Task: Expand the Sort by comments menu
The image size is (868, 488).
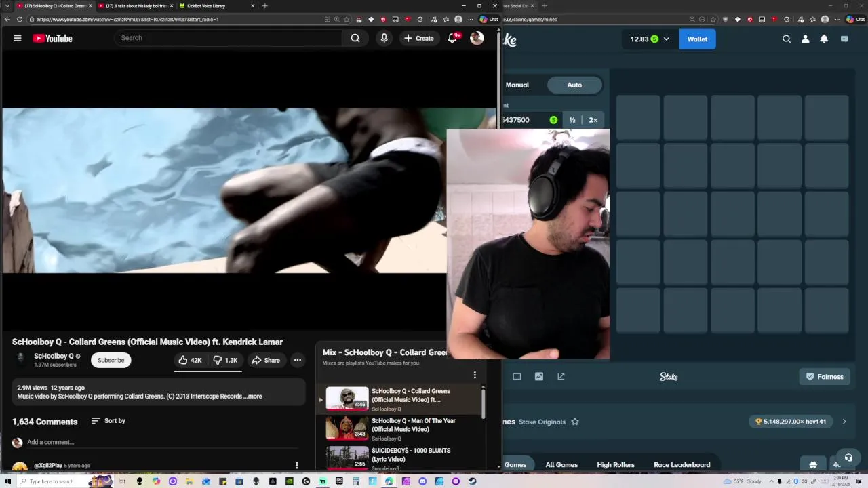Action: click(x=108, y=421)
